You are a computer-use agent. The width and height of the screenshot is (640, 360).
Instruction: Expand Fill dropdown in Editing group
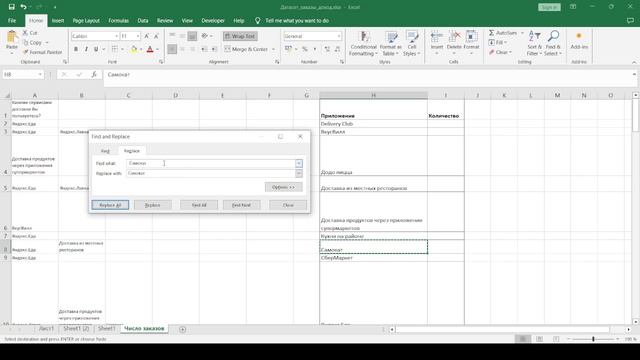coord(505,42)
